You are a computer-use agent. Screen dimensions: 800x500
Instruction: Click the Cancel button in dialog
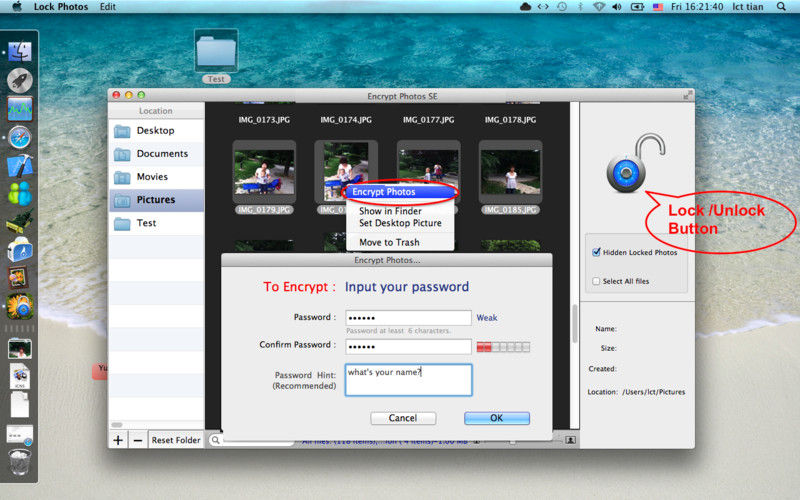tap(403, 418)
